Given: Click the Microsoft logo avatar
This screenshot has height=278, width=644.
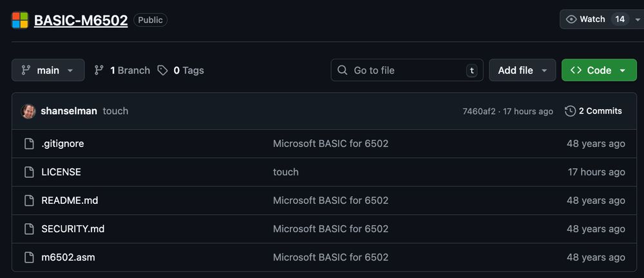Looking at the screenshot, I should click(20, 20).
